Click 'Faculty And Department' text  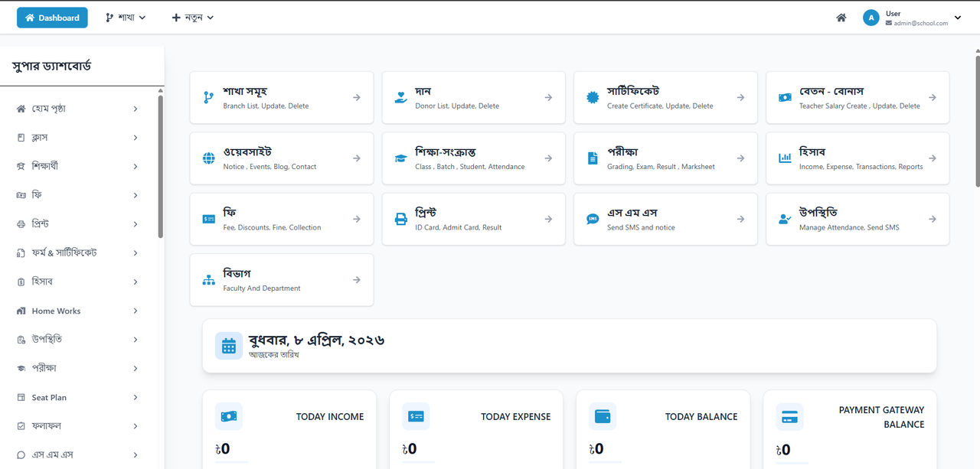click(262, 288)
